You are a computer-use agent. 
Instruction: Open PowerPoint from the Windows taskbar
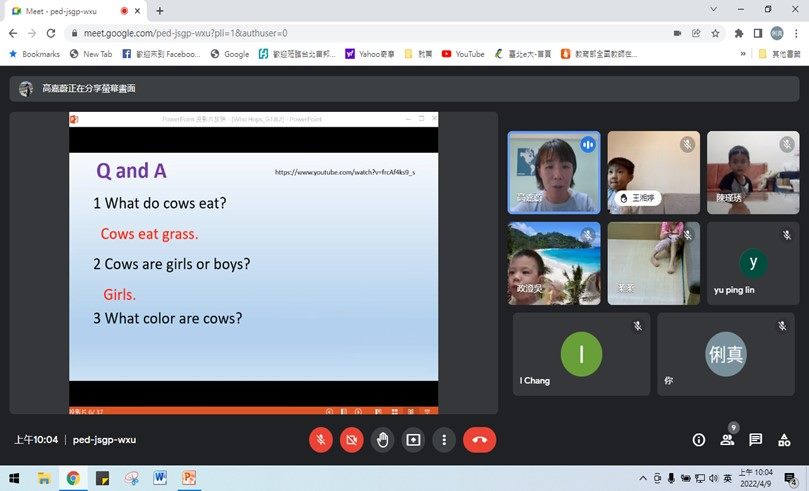(x=188, y=478)
